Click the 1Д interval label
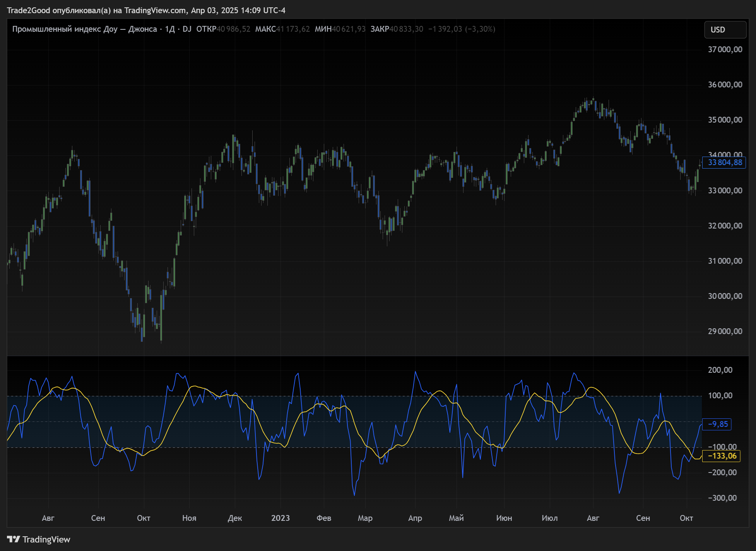 (x=170, y=29)
